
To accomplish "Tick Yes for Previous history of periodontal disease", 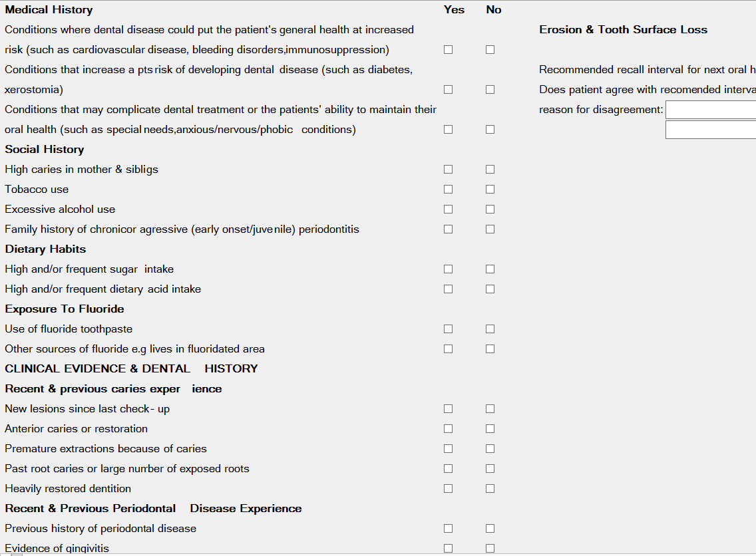I will tap(449, 529).
